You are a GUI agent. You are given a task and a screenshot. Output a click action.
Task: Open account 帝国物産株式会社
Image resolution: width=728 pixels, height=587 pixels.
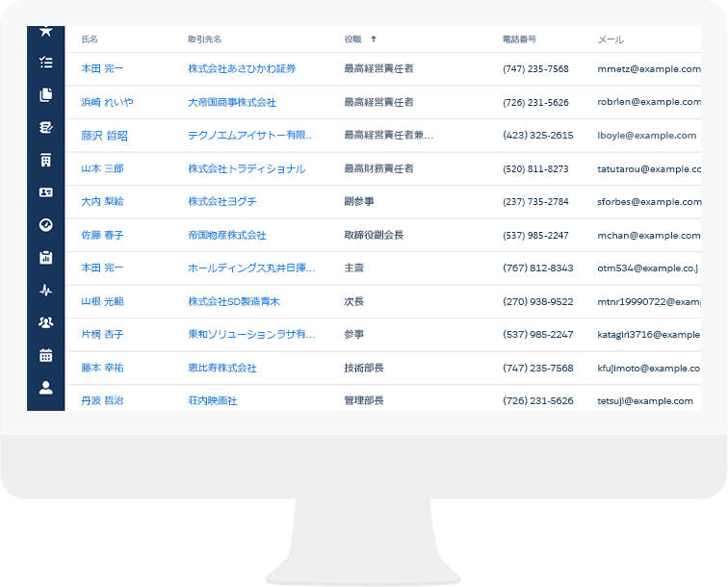coord(227,235)
